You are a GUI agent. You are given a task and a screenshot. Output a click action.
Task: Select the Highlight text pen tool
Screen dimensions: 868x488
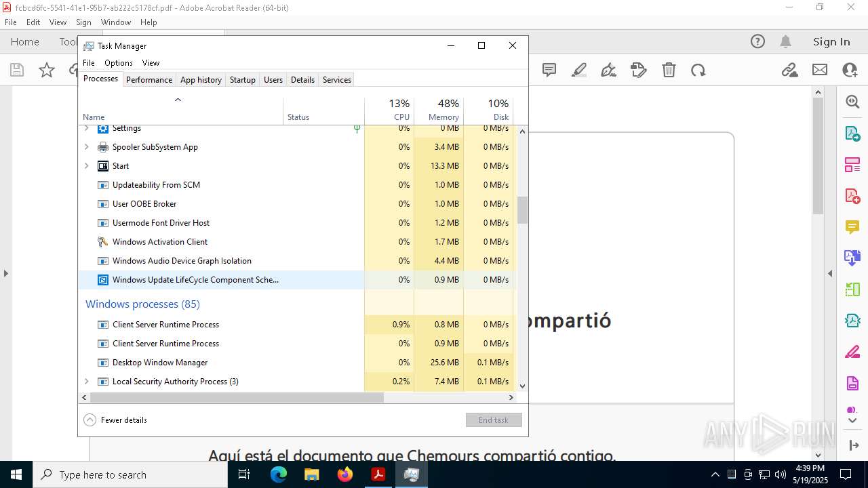[x=579, y=70]
